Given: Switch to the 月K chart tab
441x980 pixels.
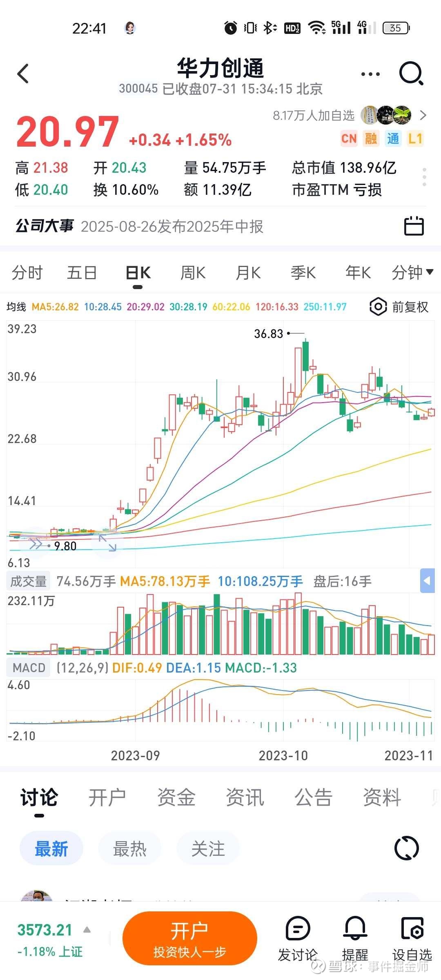Looking at the screenshot, I should pos(248,272).
